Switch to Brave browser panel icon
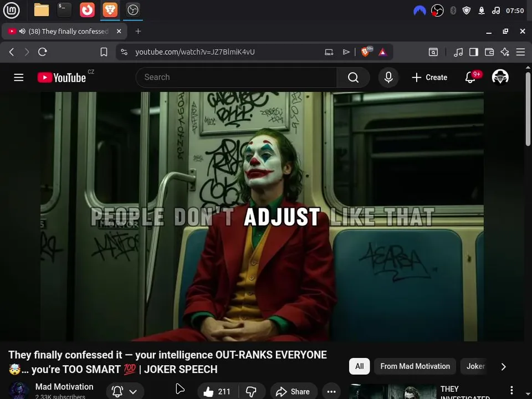This screenshot has width=532, height=399. 110,10
